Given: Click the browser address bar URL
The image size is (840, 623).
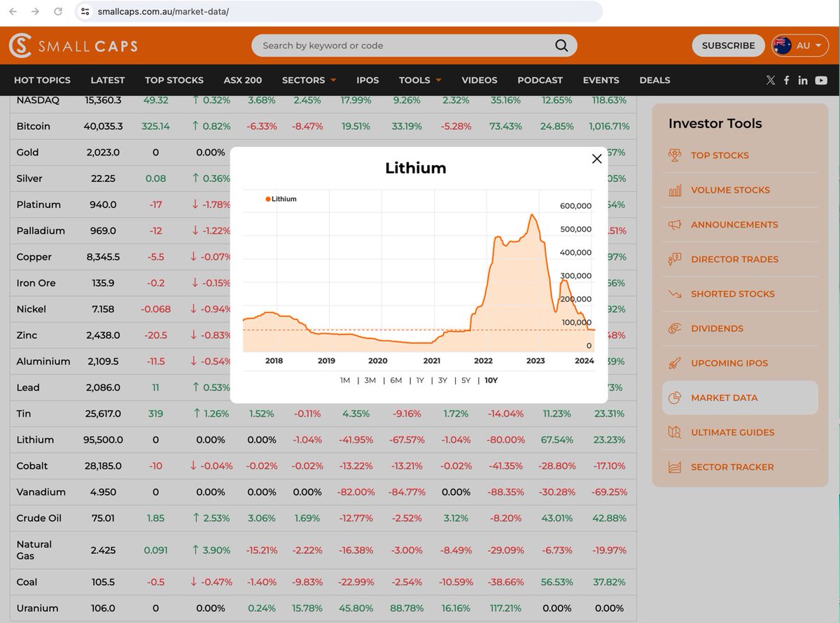Looking at the screenshot, I should point(164,11).
